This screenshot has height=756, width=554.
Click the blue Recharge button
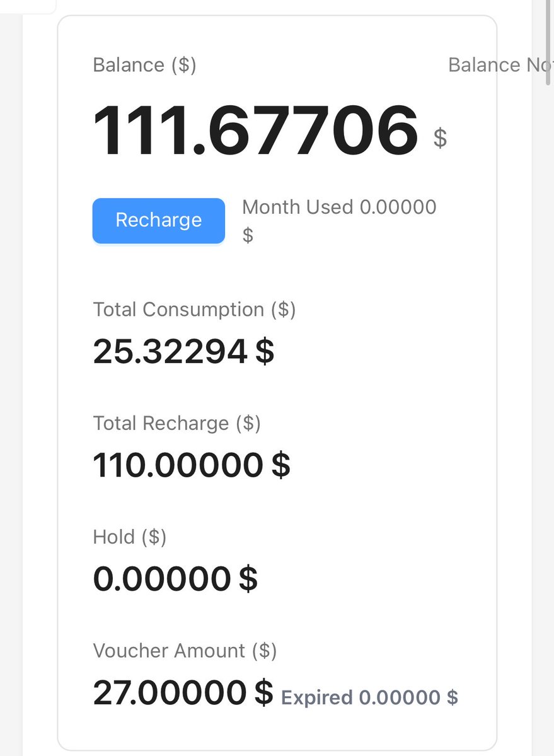pyautogui.click(x=158, y=220)
